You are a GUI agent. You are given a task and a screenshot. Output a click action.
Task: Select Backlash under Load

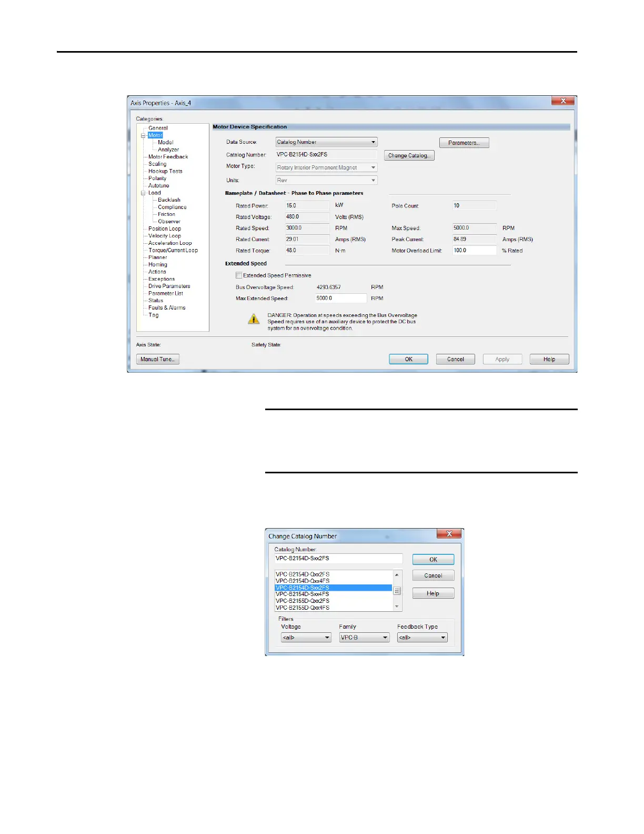(x=169, y=200)
